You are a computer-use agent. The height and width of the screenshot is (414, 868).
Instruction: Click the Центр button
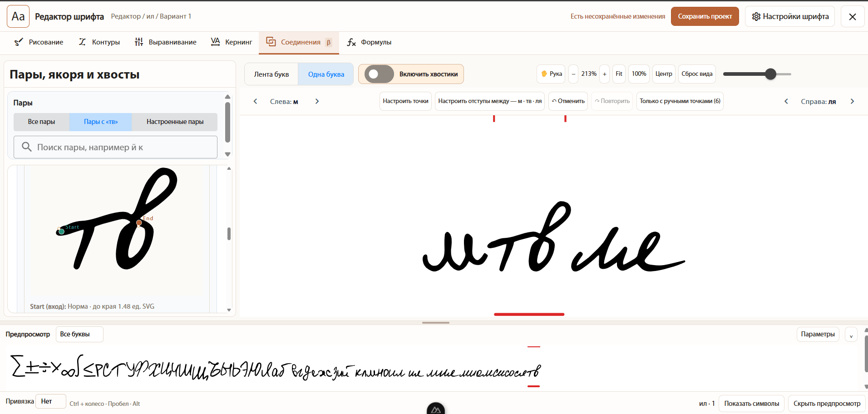click(664, 74)
